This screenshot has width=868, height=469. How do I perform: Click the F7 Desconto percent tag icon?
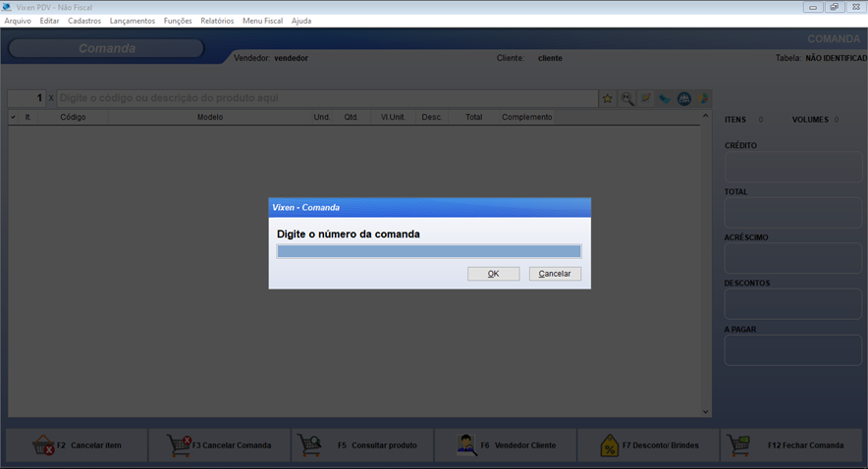coord(609,445)
